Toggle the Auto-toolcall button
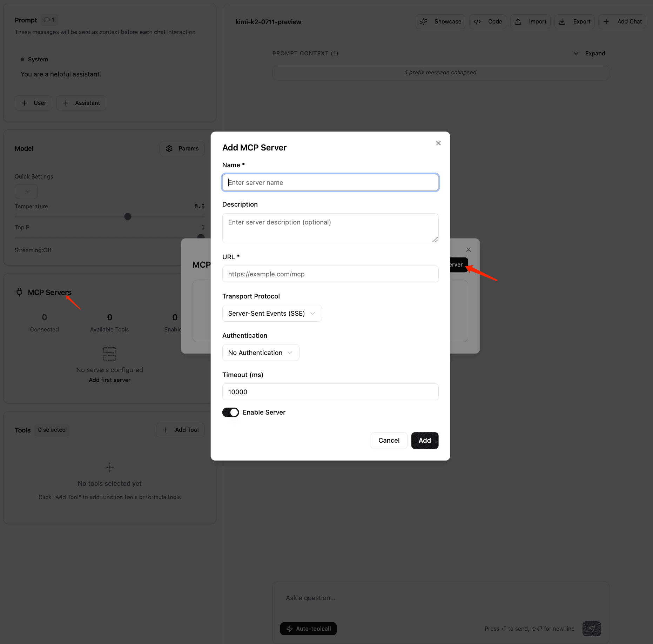 [308, 629]
